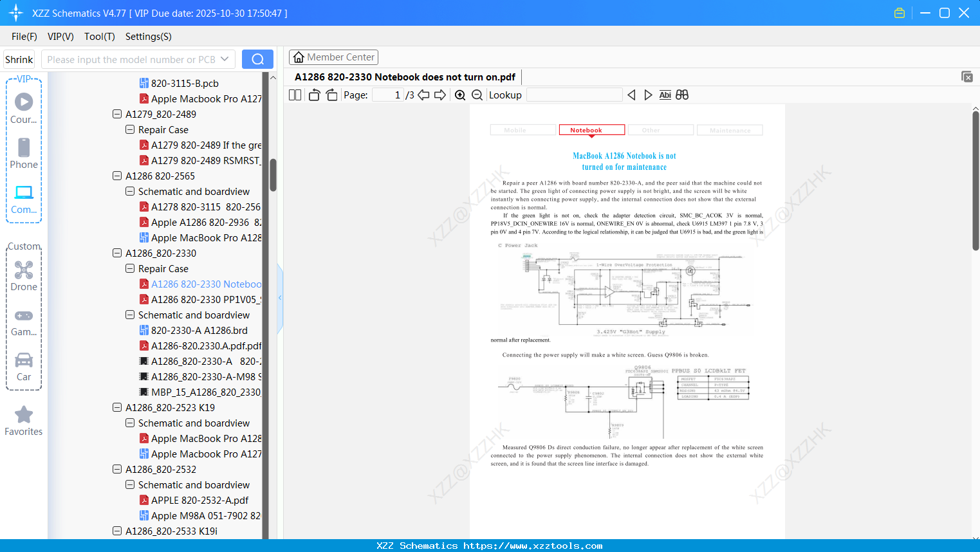Viewport: 980px width, 552px height.
Task: Open the Tool(T) menu
Action: pos(100,37)
